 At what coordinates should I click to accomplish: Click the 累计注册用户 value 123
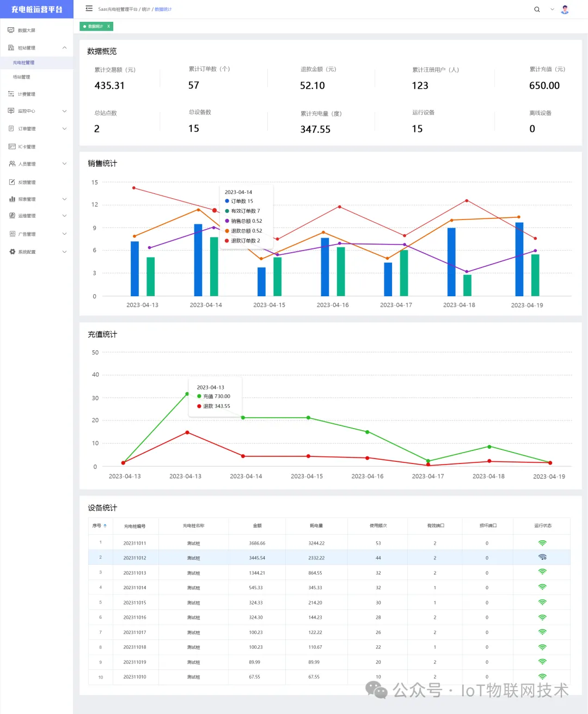click(420, 86)
